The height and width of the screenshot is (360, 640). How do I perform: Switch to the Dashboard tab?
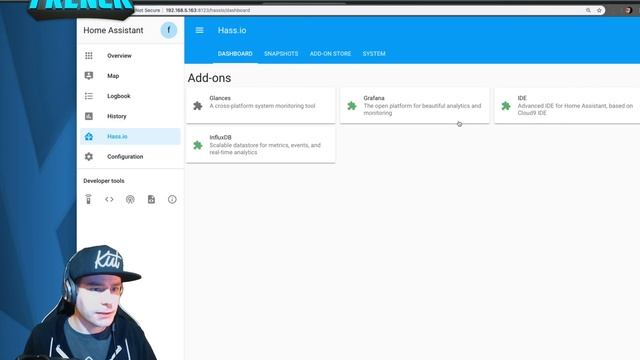tap(235, 53)
